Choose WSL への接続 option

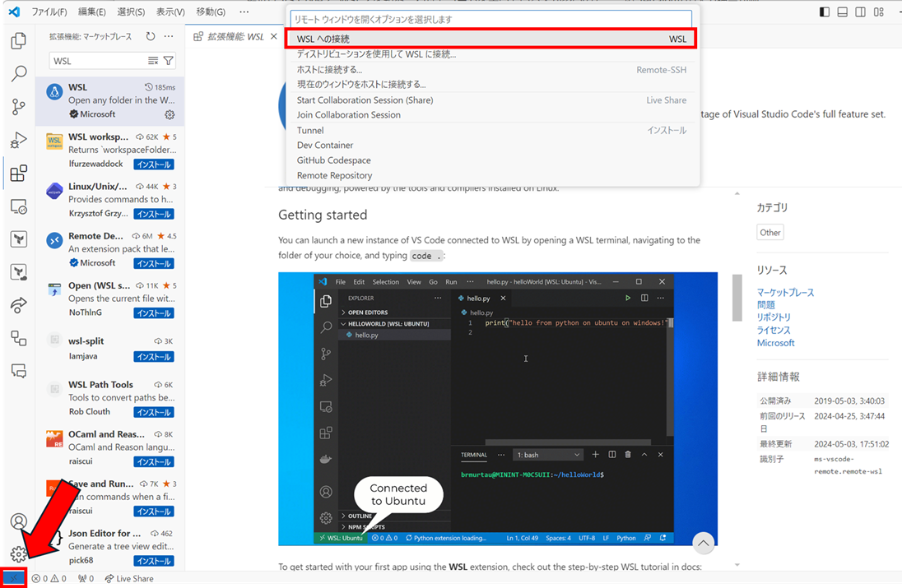(x=492, y=39)
